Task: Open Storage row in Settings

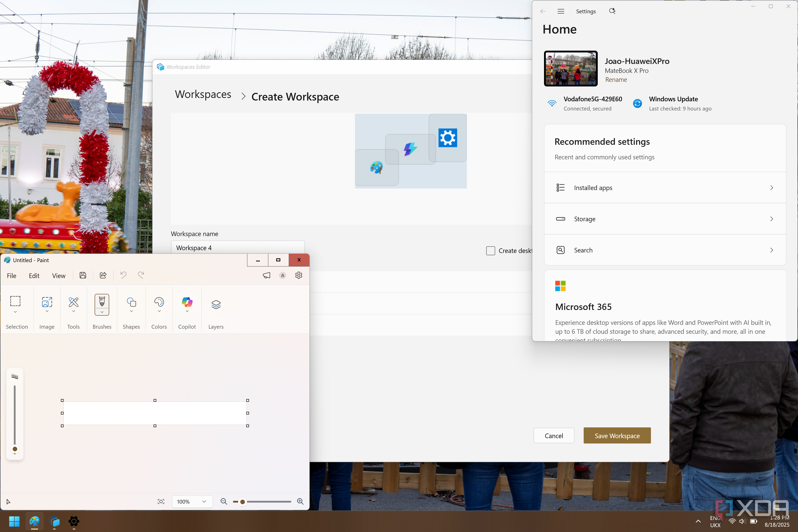Action: [x=665, y=219]
